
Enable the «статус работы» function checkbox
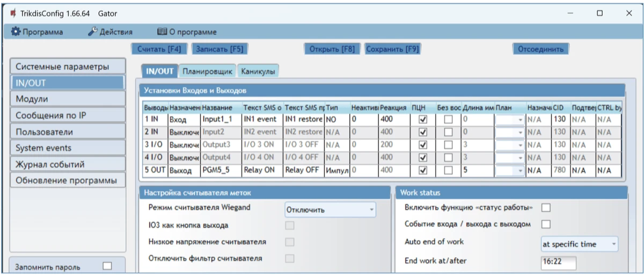(546, 208)
